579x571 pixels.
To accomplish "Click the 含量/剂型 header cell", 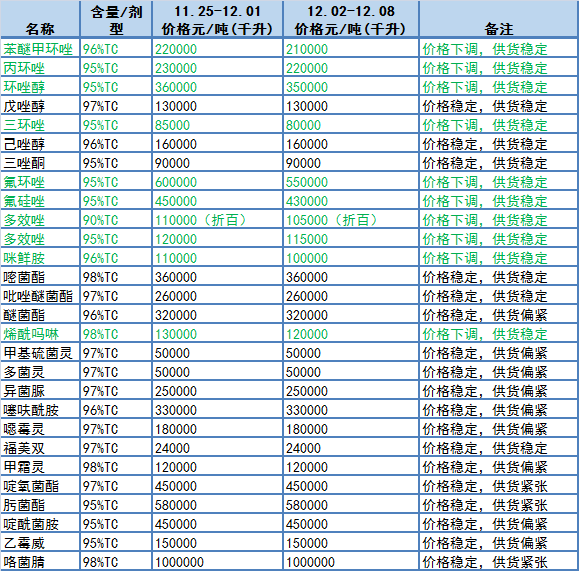I will point(116,19).
